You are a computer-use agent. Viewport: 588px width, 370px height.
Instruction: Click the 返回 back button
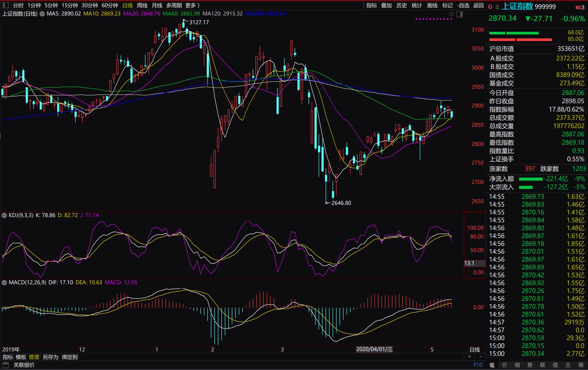pyautogui.click(x=478, y=5)
